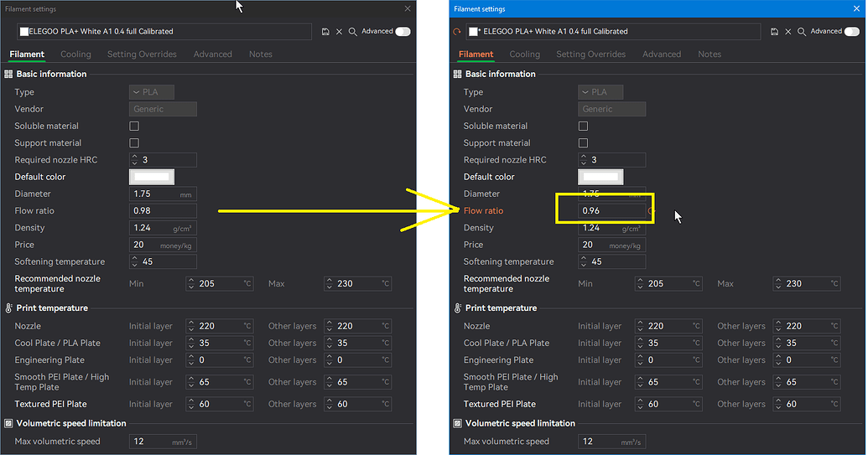
Task: Open Notes tab in right window
Action: click(x=709, y=54)
